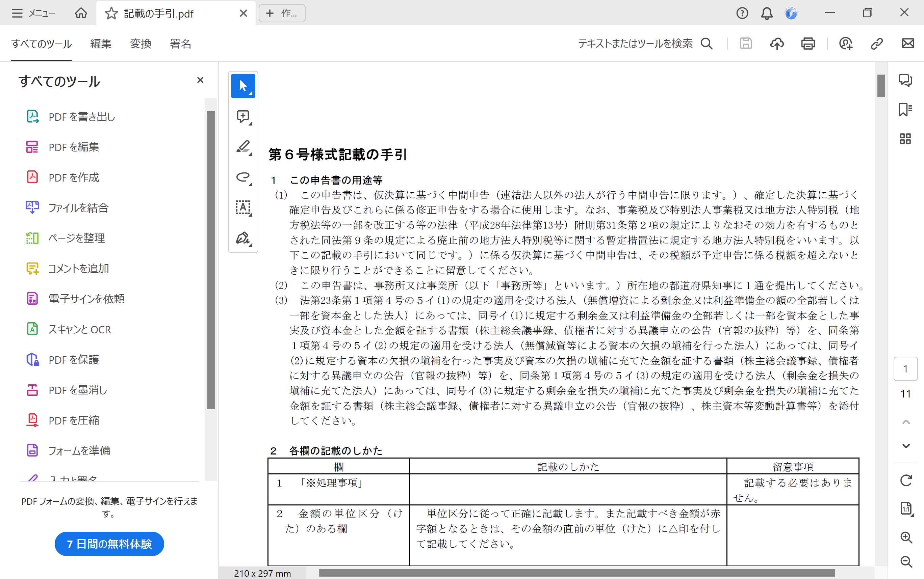Select the arrow selection tool

pos(242,86)
